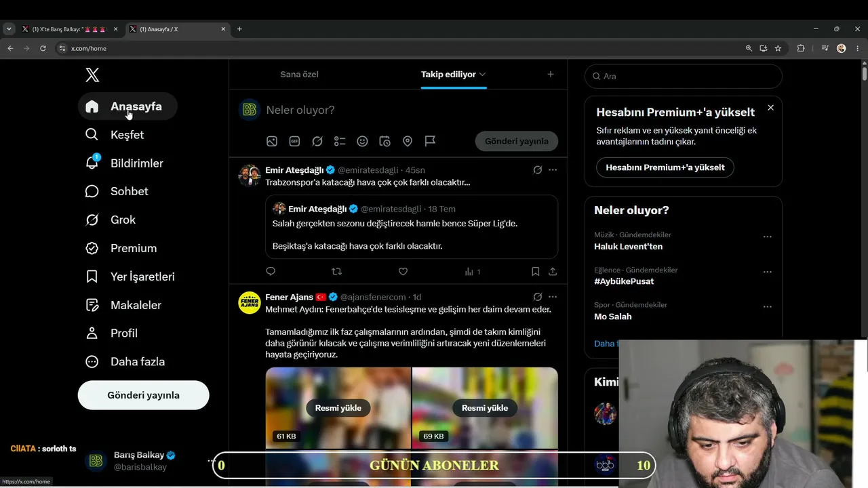Click Hesabını Premium+'a yükselt button

[x=665, y=167]
